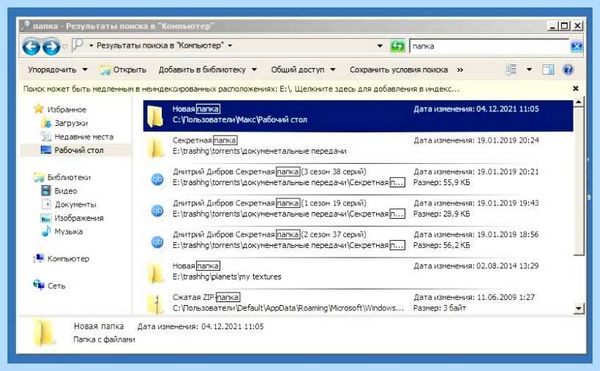Click torrent icon of 3 сезон result
This screenshot has width=600, height=371.
coord(157,179)
